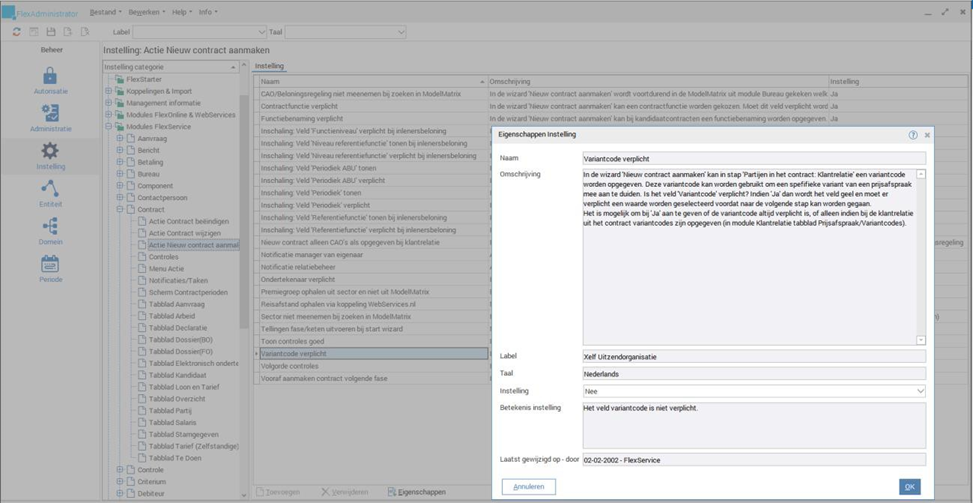973x503 pixels.
Task: Open the Bestand menu
Action: pyautogui.click(x=105, y=12)
